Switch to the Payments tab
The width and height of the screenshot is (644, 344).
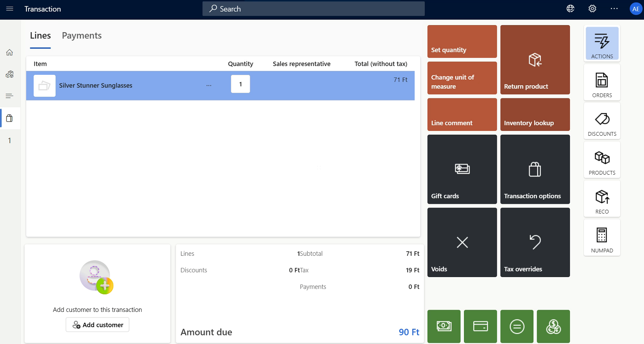point(82,36)
